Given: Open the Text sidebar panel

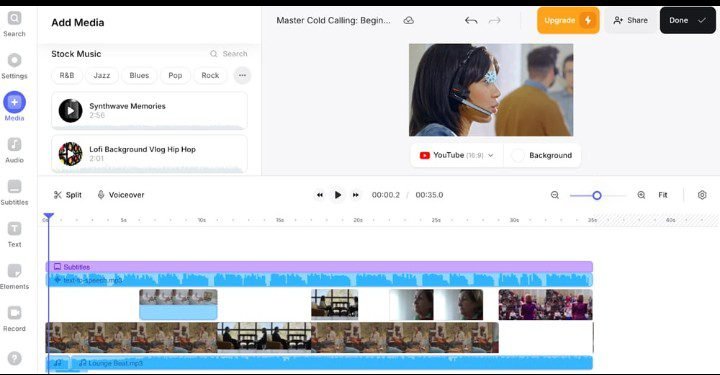Looking at the screenshot, I should pos(14,234).
